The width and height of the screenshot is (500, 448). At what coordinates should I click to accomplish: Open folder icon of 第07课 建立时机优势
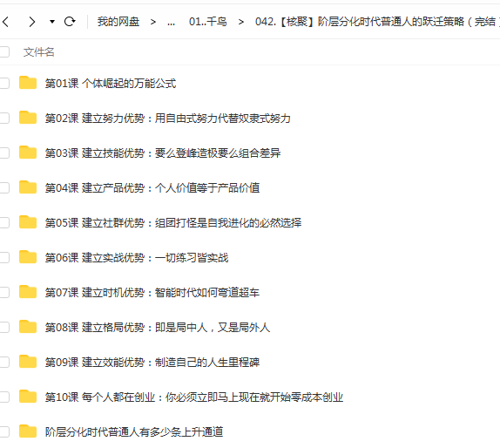click(28, 292)
